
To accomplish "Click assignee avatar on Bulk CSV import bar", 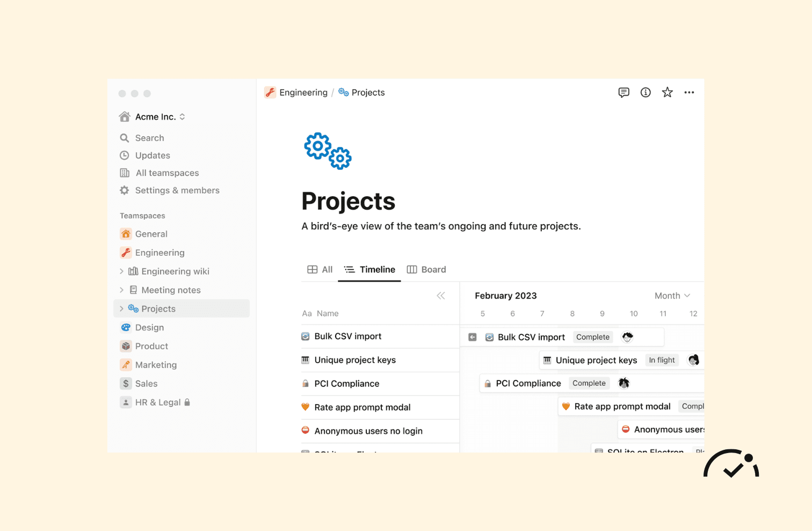I will coord(627,337).
